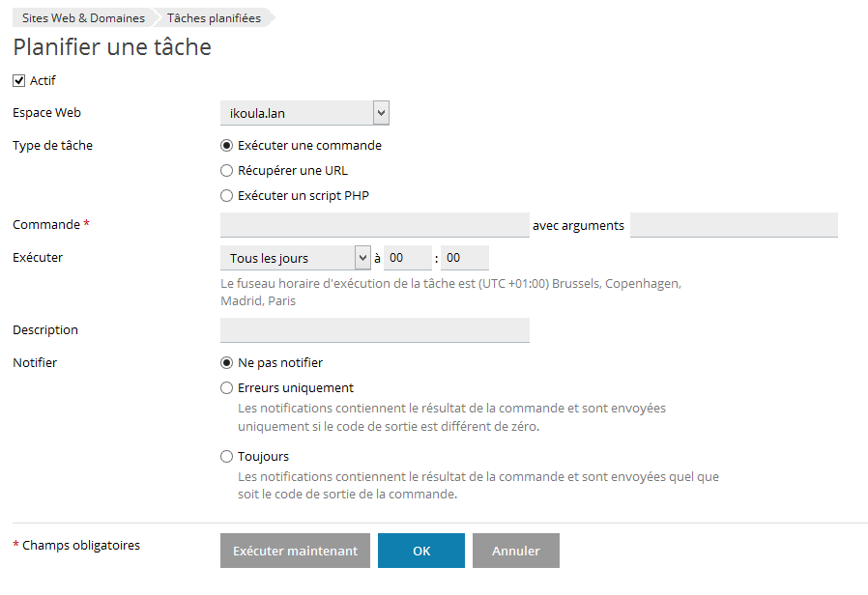Cancel with the Annuler button
Viewport: 868px width, 595px height.
515,551
